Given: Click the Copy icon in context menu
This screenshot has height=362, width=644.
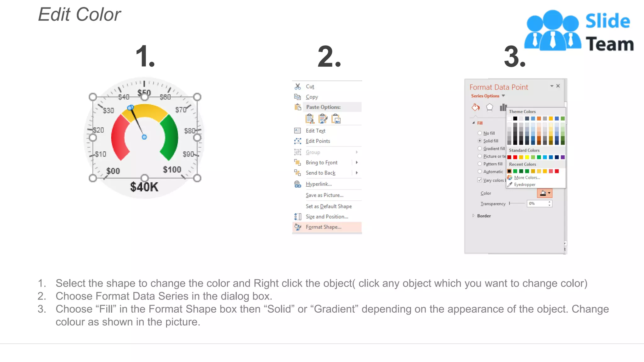Looking at the screenshot, I should coord(297,97).
